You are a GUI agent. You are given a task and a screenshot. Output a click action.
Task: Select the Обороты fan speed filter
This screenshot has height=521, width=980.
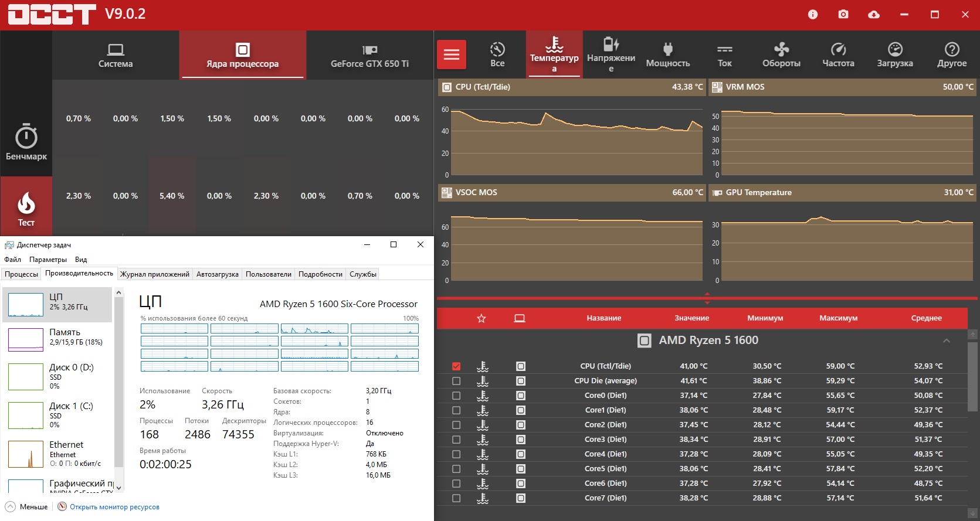[x=781, y=55]
